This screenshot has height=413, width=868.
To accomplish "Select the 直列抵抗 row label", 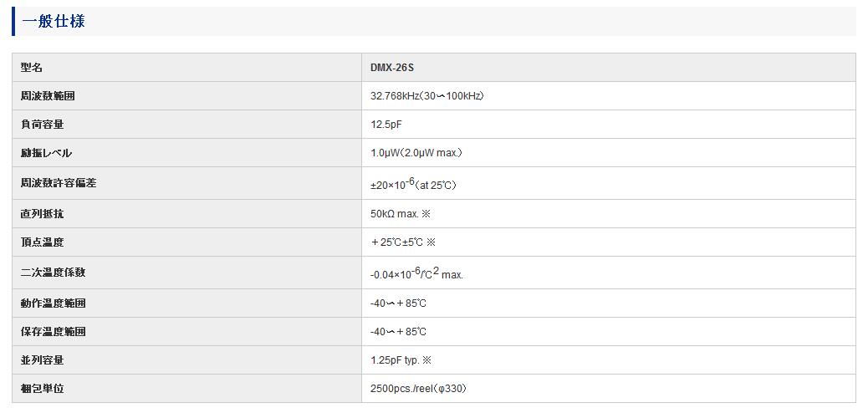I will [42, 214].
